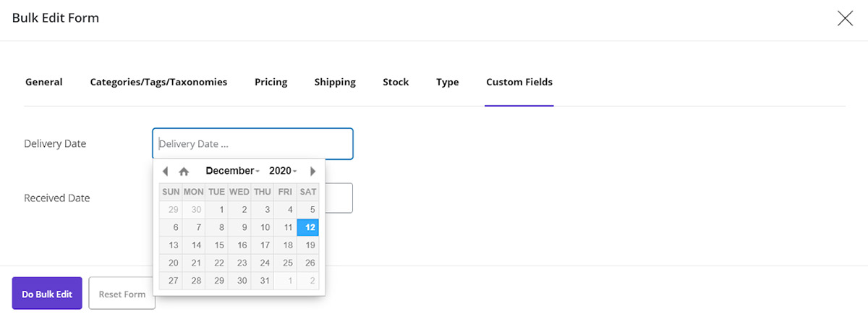Image resolution: width=868 pixels, height=317 pixels.
Task: Go to previous month in calendar
Action: (165, 172)
